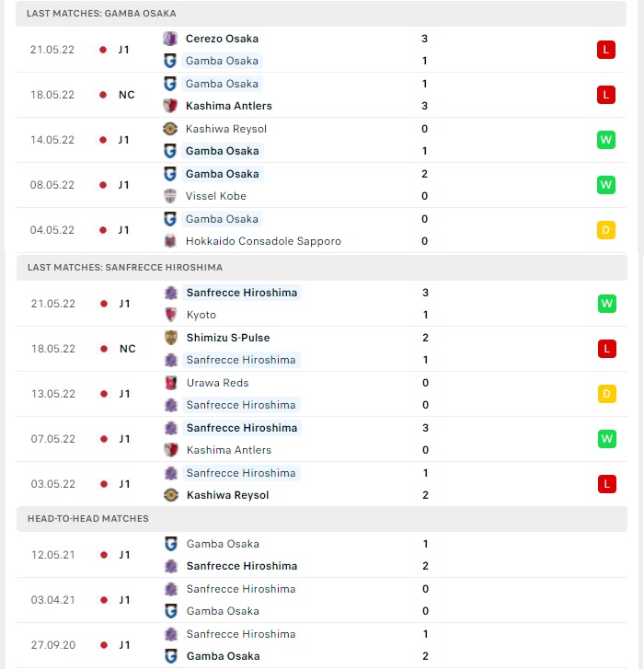Image resolution: width=644 pixels, height=669 pixels.
Task: Click the green W badge for Vissel Kobe match
Action: [606, 185]
